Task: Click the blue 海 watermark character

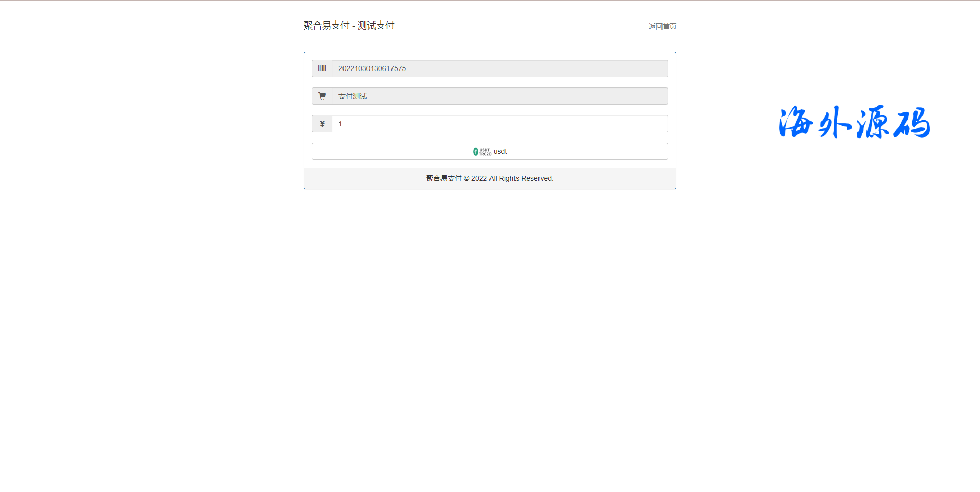Action: tap(796, 123)
